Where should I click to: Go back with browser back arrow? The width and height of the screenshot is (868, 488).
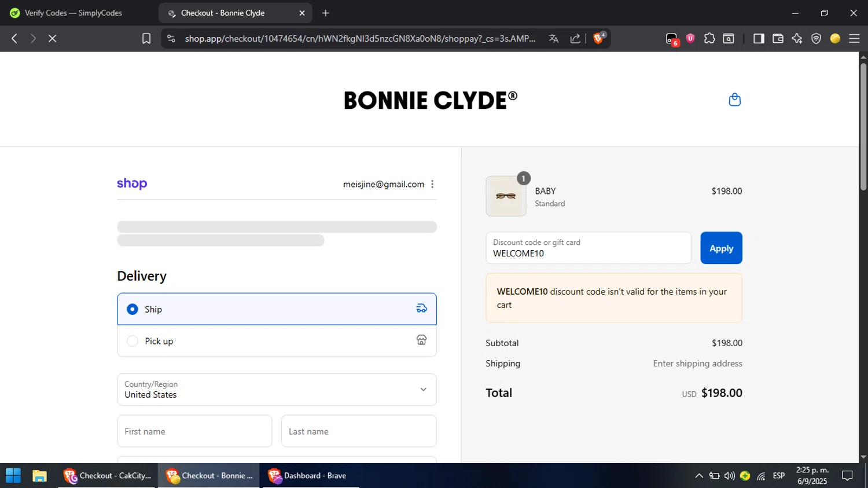[x=14, y=38]
